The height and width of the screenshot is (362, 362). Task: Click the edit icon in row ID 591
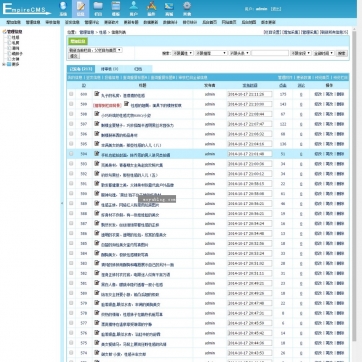(x=97, y=184)
